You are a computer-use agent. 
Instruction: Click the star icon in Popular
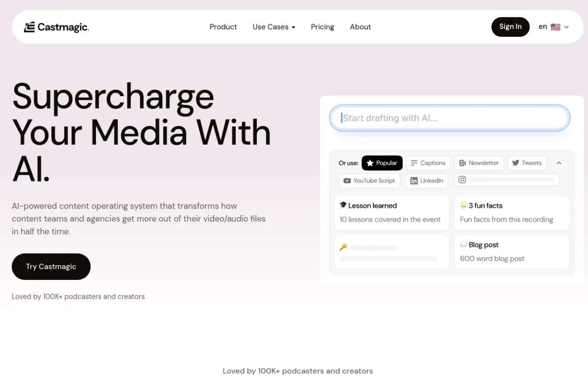tap(370, 163)
